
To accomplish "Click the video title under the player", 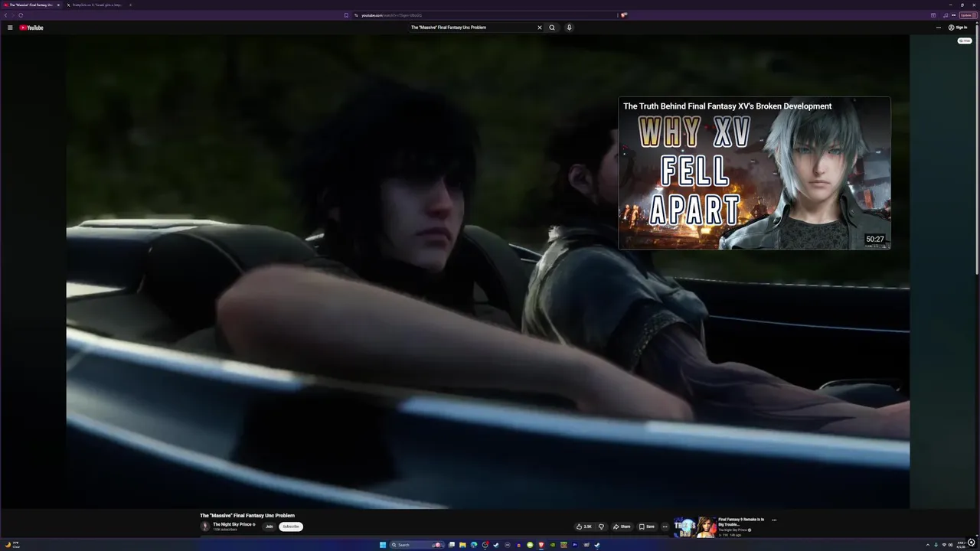I will 247,516.
